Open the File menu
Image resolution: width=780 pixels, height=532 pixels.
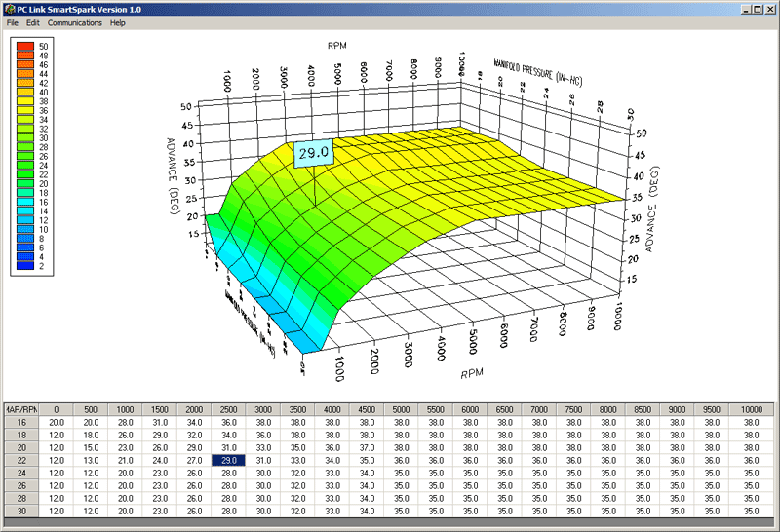pyautogui.click(x=13, y=22)
